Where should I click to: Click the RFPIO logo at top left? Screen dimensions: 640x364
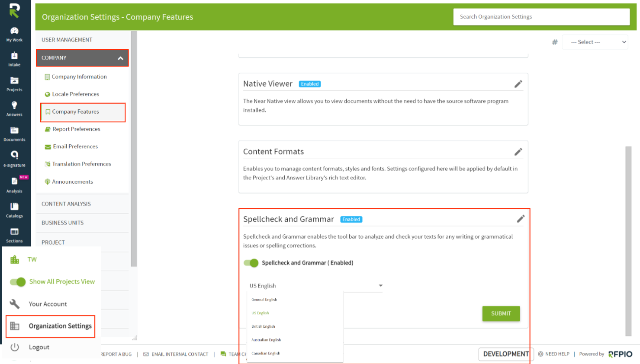coord(15,11)
